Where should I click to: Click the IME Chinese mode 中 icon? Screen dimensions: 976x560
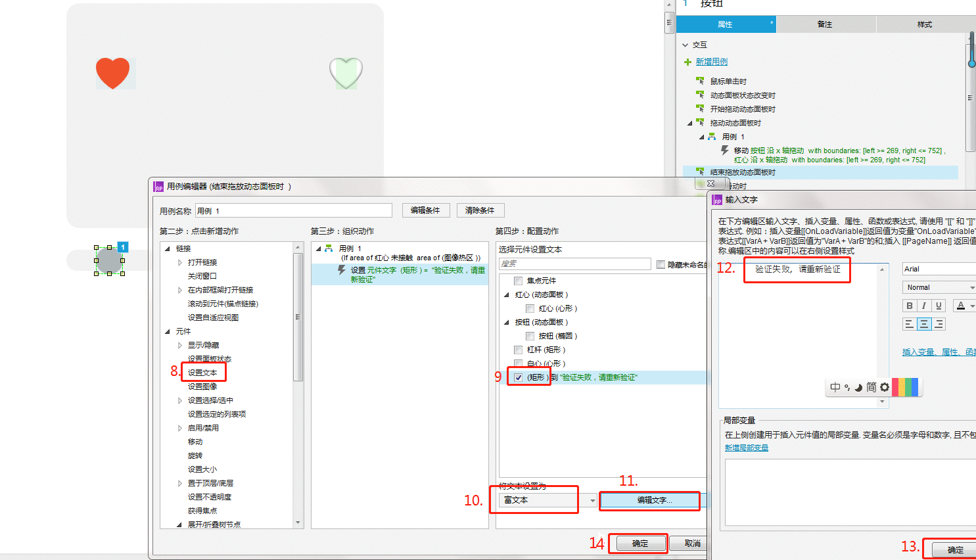point(835,387)
